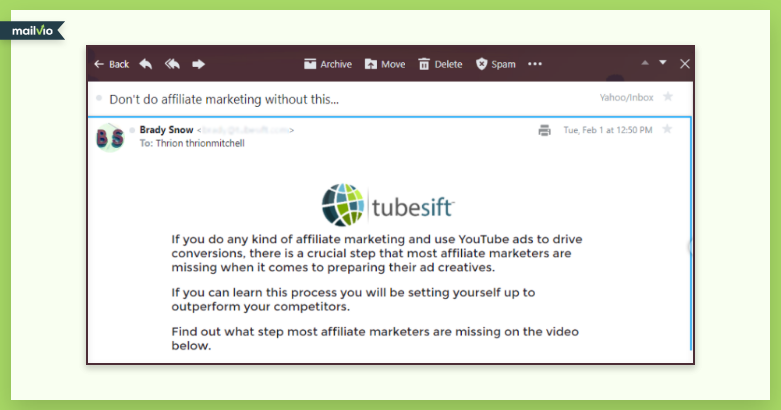Delete this email
The image size is (781, 410).
[440, 64]
